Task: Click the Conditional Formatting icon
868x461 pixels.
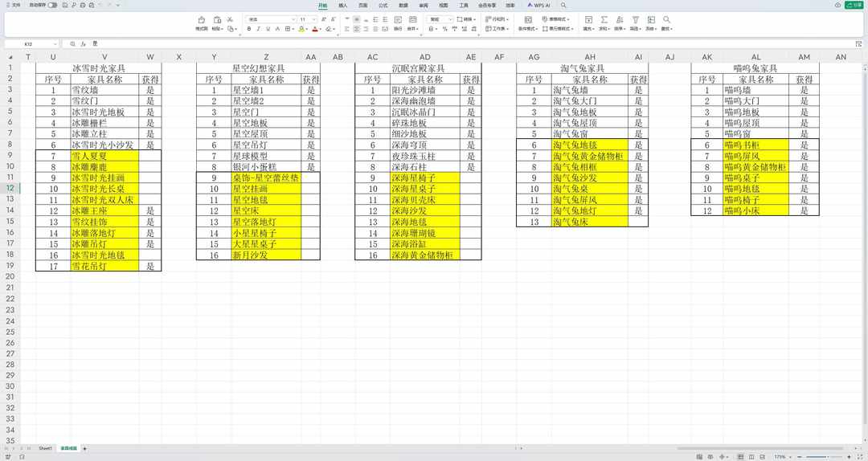Action: click(526, 20)
